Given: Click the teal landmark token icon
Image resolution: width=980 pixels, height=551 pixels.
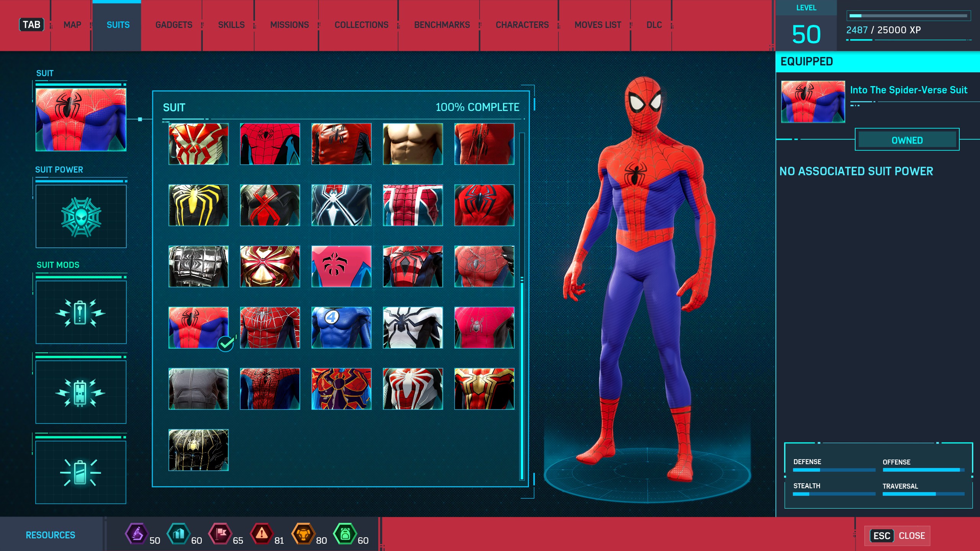Looking at the screenshot, I should click(178, 533).
